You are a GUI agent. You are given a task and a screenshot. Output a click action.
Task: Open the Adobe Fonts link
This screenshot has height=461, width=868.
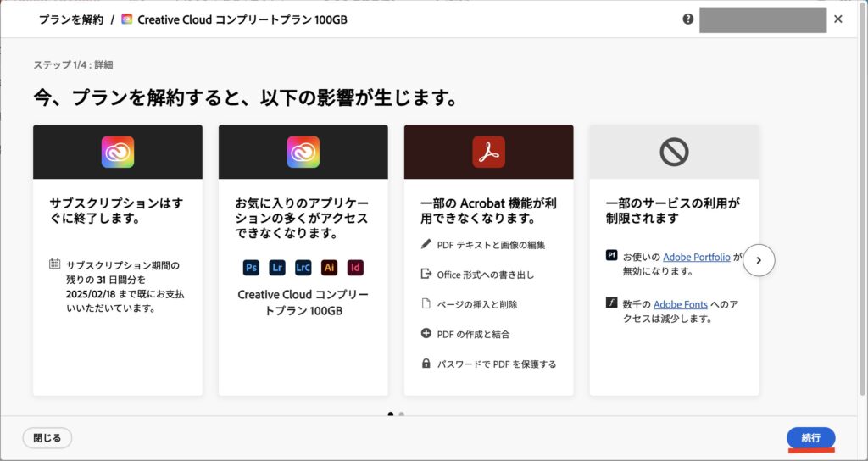coord(682,303)
